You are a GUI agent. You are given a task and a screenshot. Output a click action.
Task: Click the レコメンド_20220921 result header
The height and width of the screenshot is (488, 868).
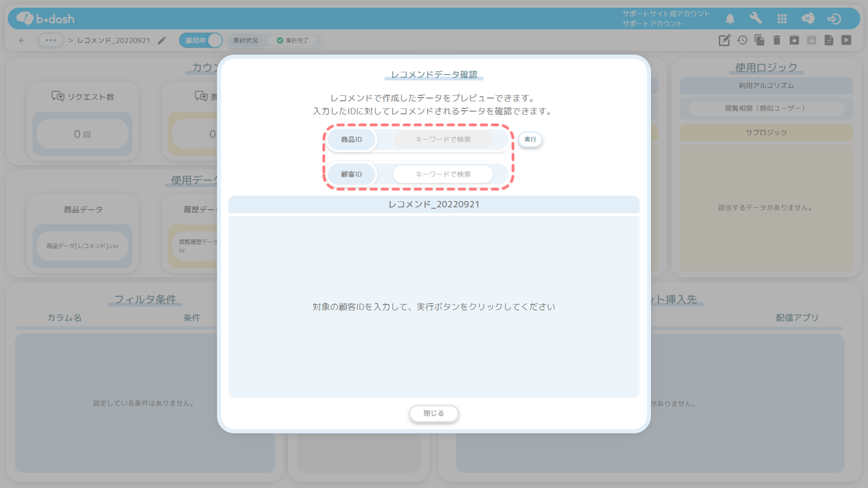coord(434,204)
